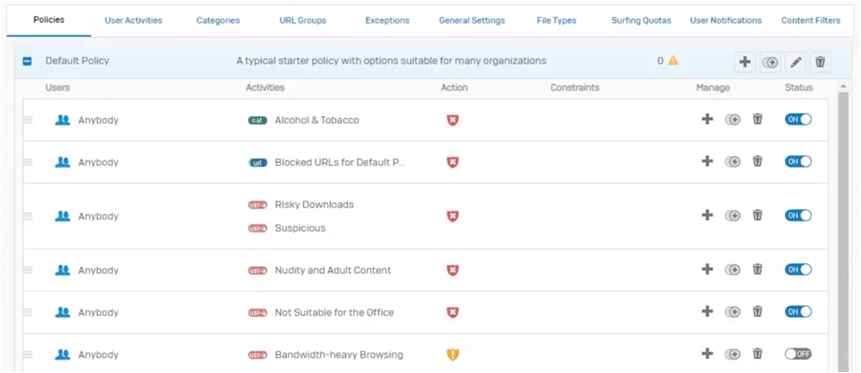861x373 pixels.
Task: Click the Suspicious activity label
Action: click(x=300, y=228)
